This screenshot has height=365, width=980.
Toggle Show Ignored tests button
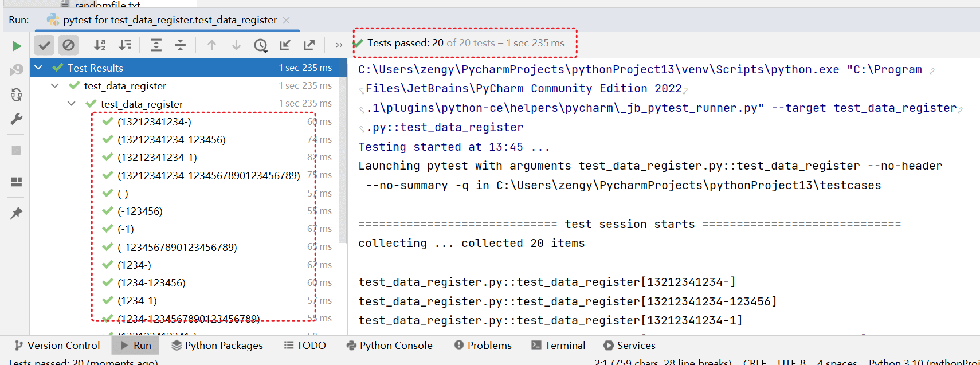point(68,45)
